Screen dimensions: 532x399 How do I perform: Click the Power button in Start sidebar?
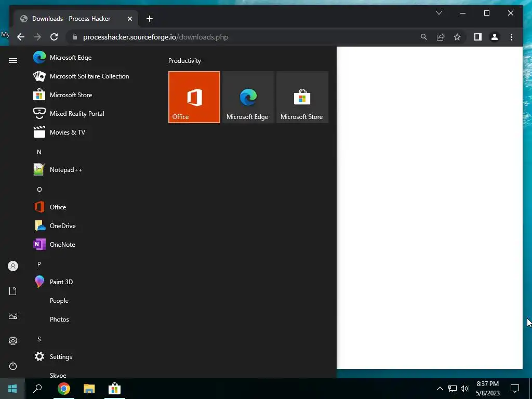coord(13,366)
